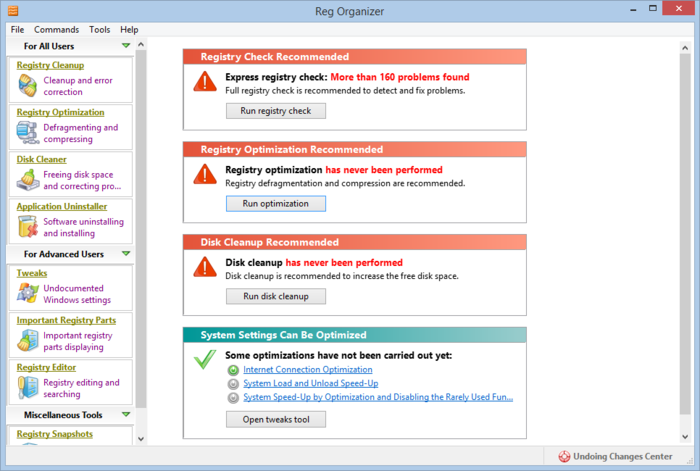Maximize the Reg Organizer window

(653, 8)
